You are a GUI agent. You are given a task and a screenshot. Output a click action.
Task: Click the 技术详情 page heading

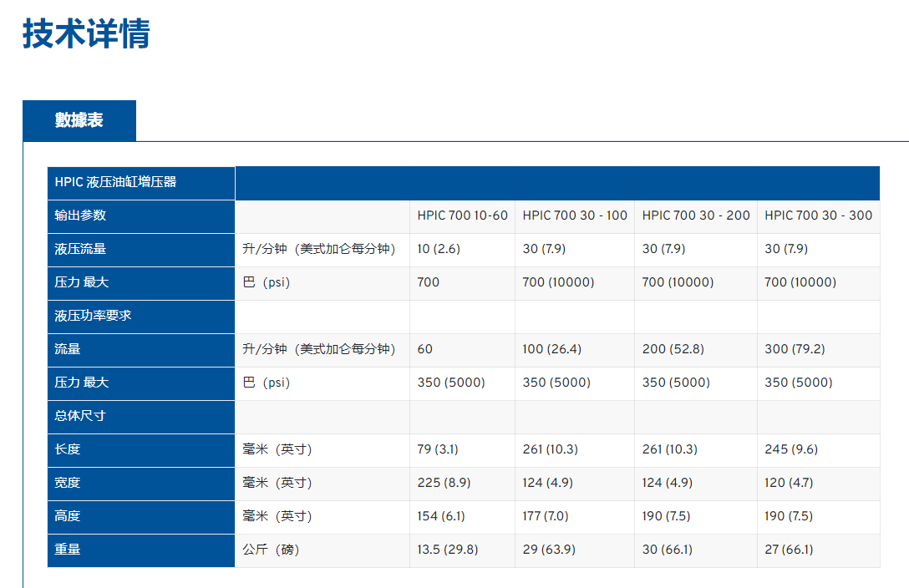pyautogui.click(x=86, y=34)
